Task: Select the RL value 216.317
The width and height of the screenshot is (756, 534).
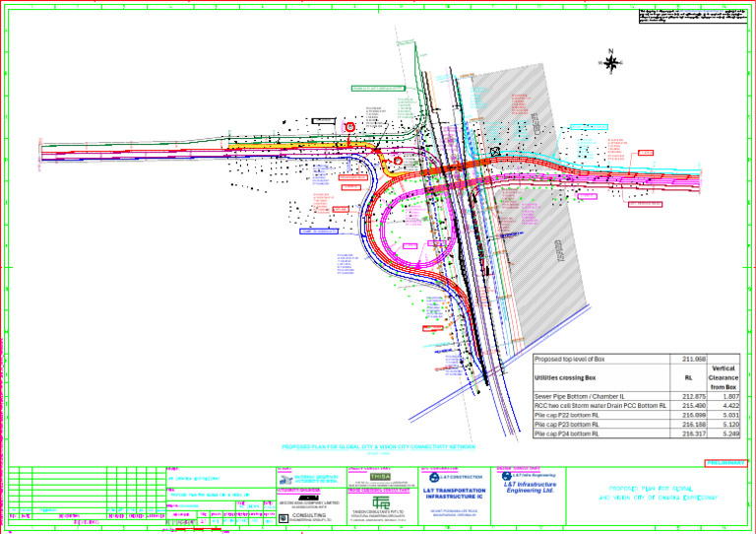Action: 694,434
